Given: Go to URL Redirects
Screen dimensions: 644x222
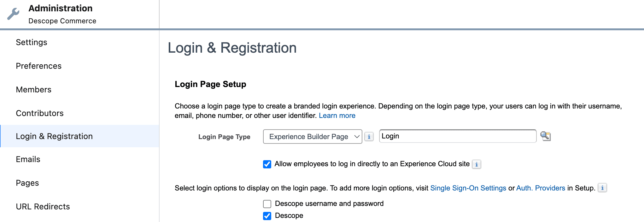Looking at the screenshot, I should click(43, 207).
